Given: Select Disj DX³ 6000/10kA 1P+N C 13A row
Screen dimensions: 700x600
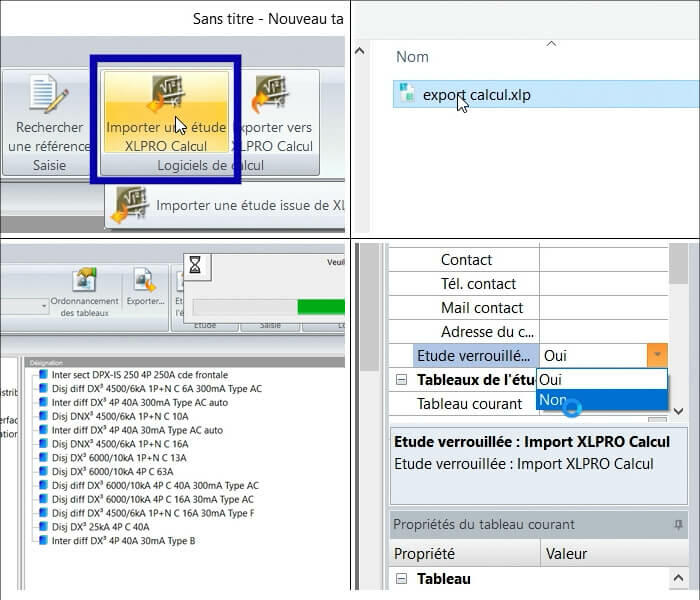Looking at the screenshot, I should pos(119,458).
